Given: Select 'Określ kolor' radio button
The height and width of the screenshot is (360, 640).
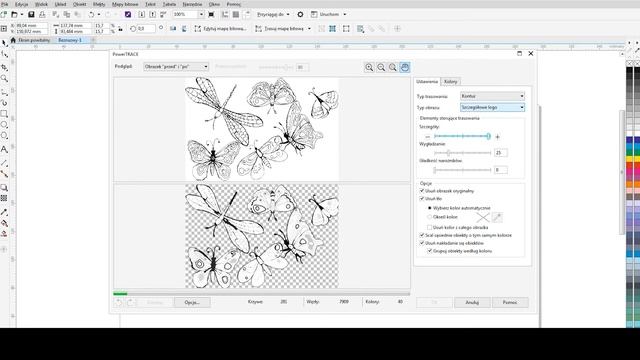Looking at the screenshot, I should pos(429,217).
